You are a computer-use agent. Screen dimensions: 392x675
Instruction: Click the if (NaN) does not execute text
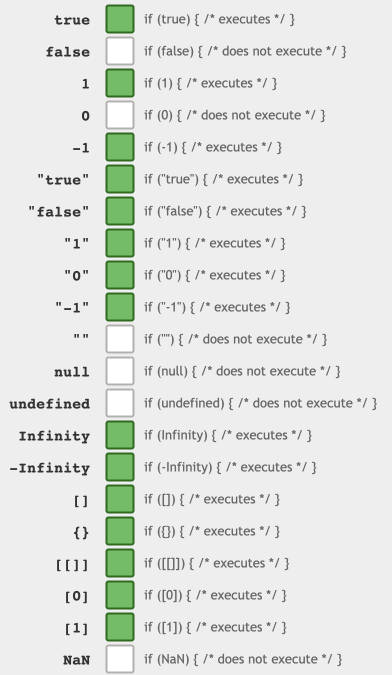tap(243, 659)
